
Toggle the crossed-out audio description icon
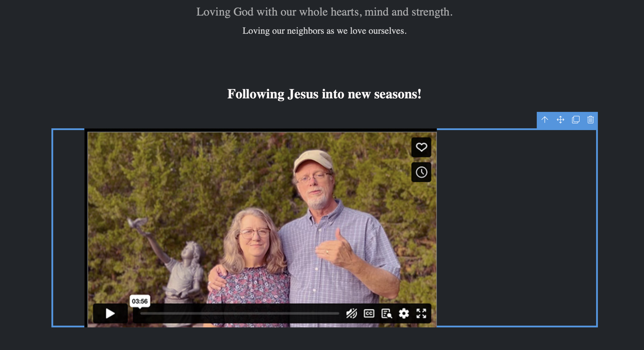click(x=351, y=314)
